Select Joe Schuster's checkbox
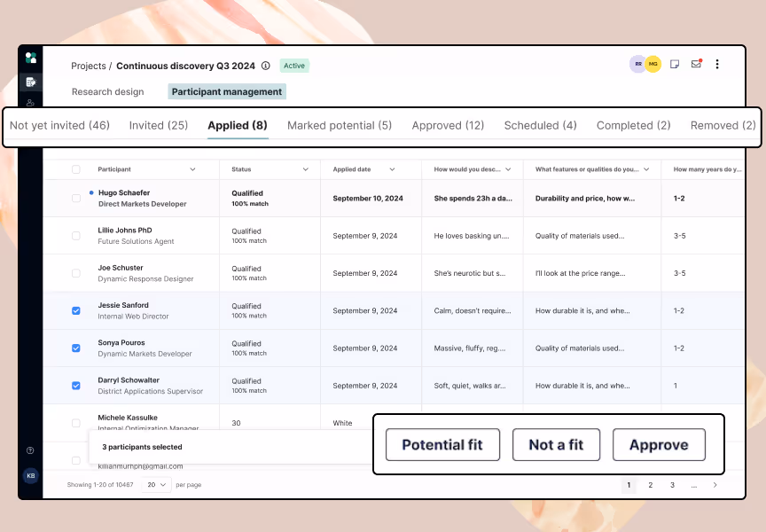766x532 pixels. 75,273
